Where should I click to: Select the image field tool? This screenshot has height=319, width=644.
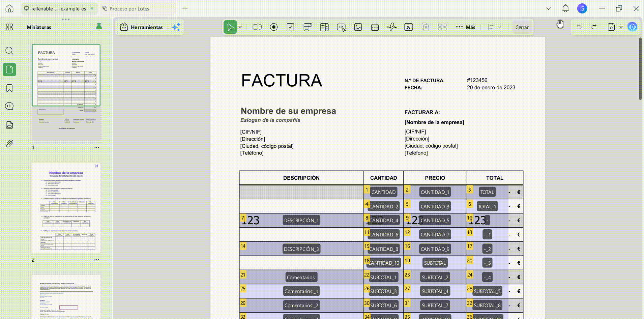point(358,27)
